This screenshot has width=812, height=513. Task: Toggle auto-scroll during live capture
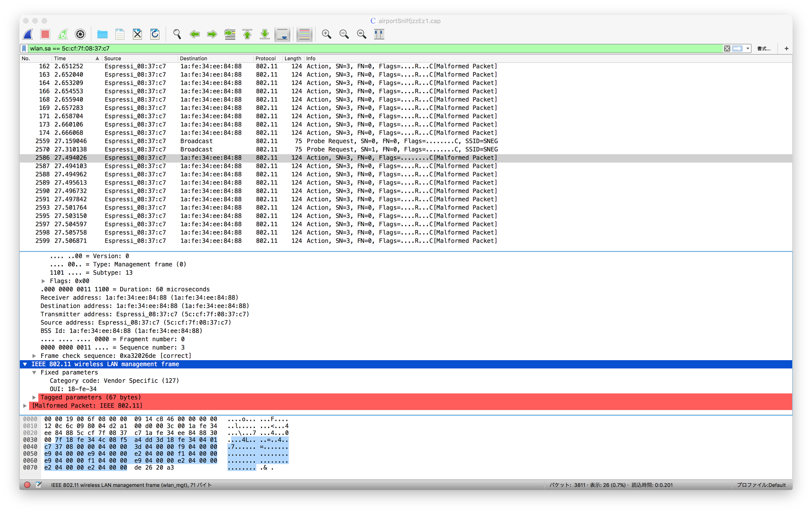[x=282, y=35]
